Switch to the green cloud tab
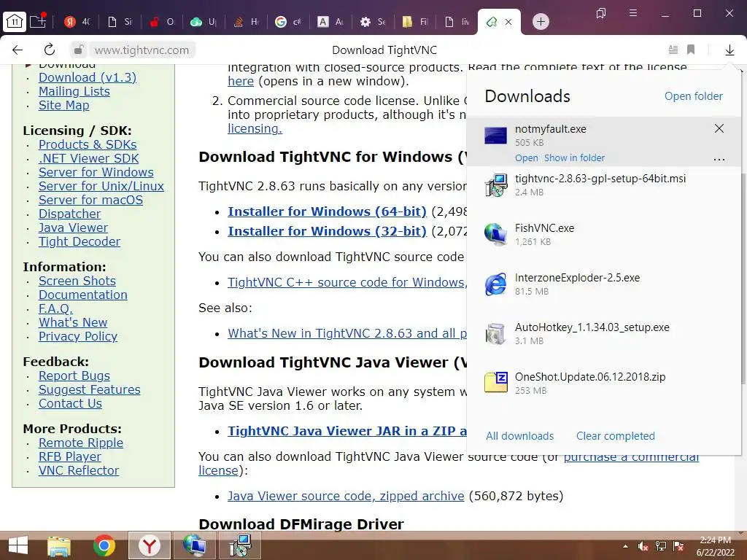The width and height of the screenshot is (747, 560). click(205, 21)
